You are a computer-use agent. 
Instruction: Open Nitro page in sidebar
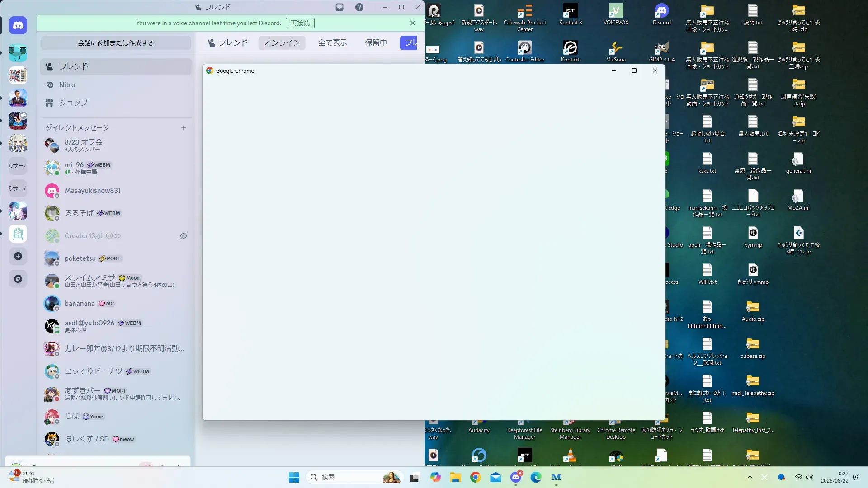tap(67, 85)
